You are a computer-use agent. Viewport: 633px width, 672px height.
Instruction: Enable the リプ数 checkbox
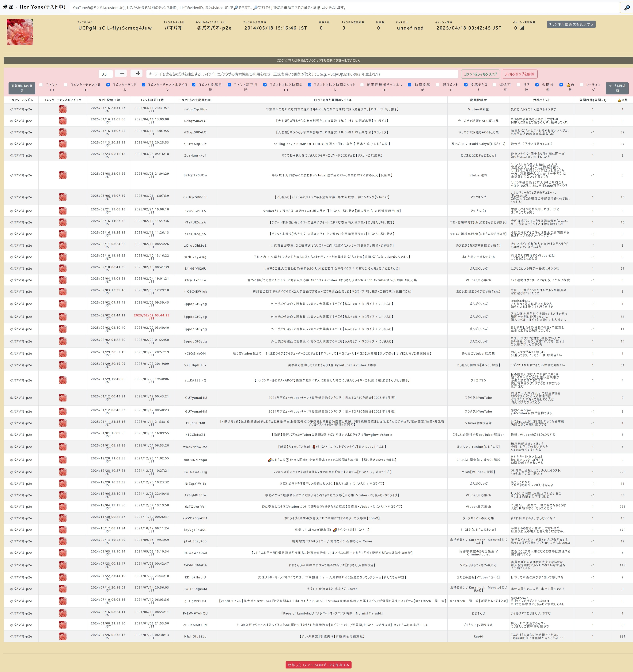(x=518, y=85)
